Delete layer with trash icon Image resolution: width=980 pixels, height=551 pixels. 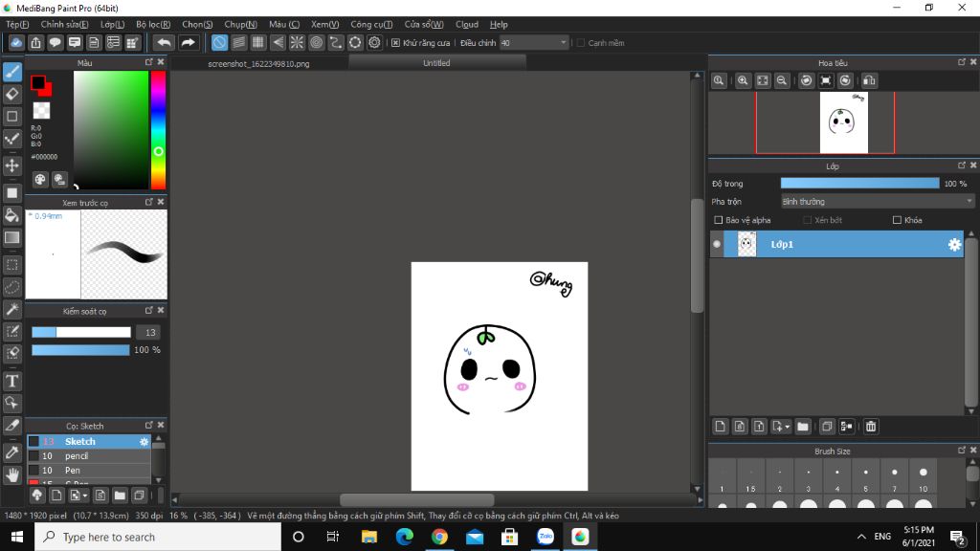(x=871, y=427)
